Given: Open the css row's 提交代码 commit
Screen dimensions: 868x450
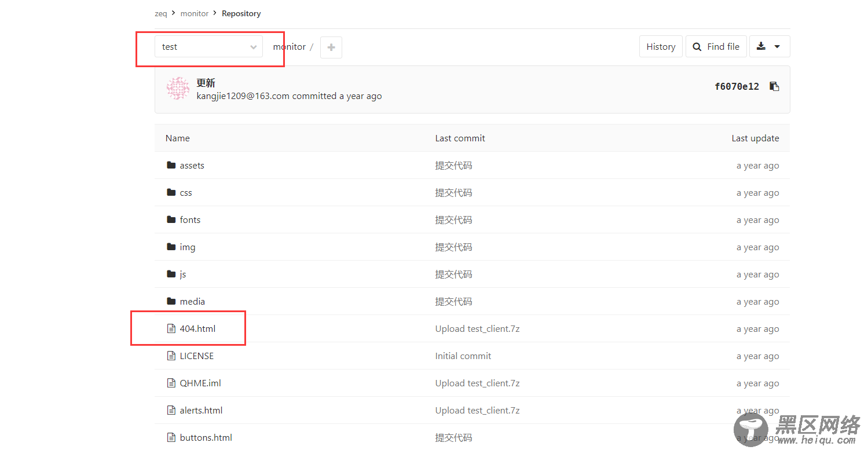Looking at the screenshot, I should [x=453, y=193].
